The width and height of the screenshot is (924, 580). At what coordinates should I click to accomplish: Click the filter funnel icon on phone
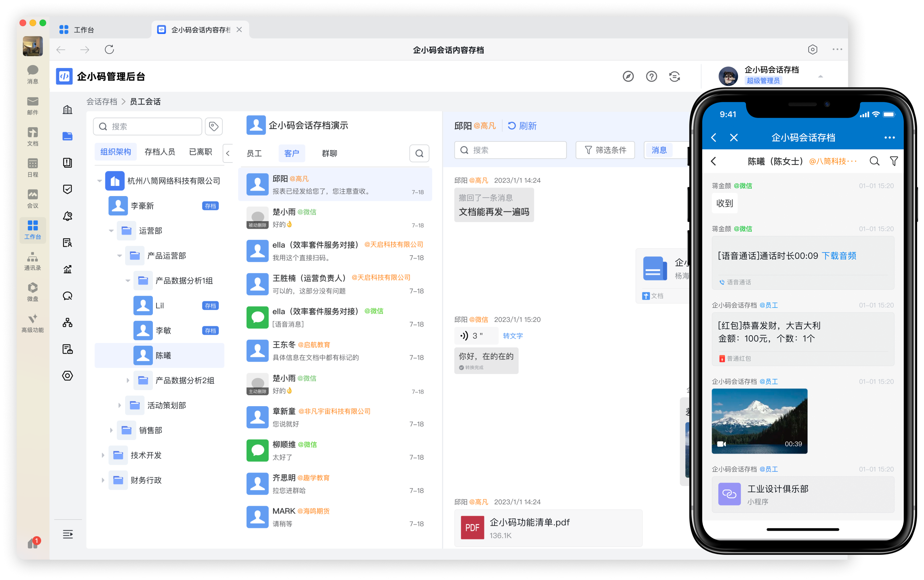tap(893, 161)
